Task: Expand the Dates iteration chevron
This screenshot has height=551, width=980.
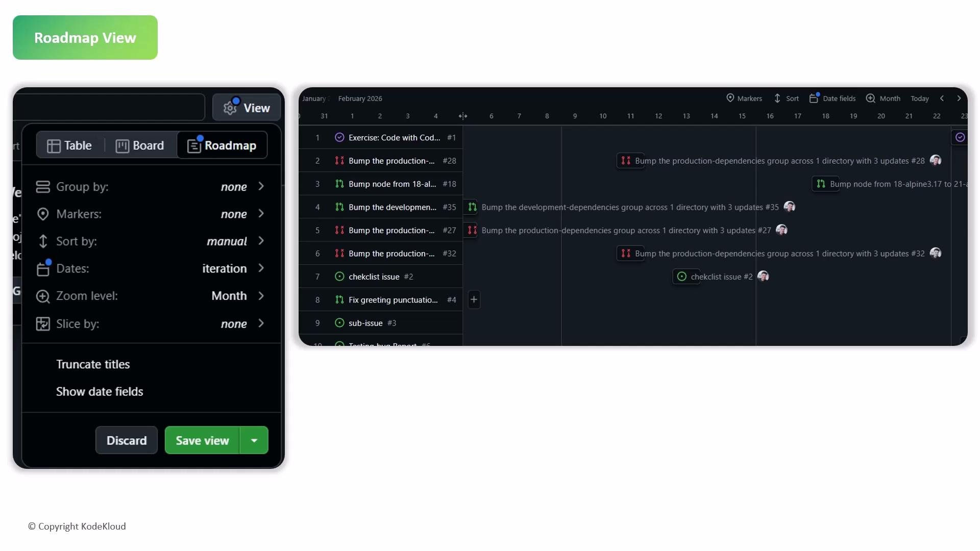Action: [x=261, y=268]
